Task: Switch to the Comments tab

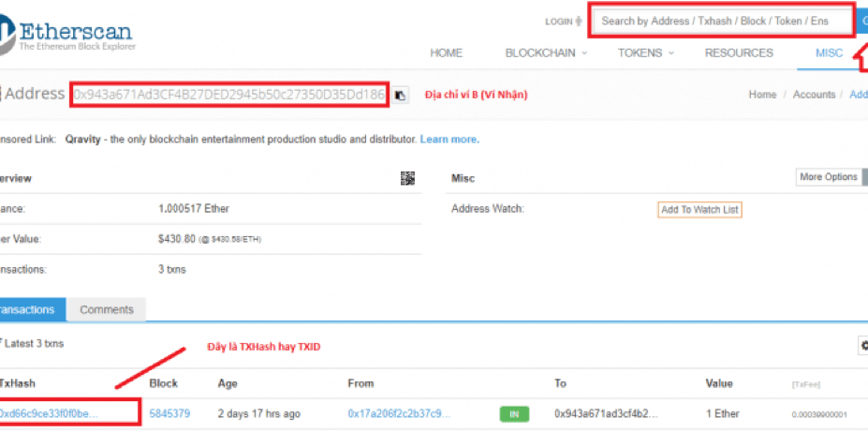Action: (107, 309)
